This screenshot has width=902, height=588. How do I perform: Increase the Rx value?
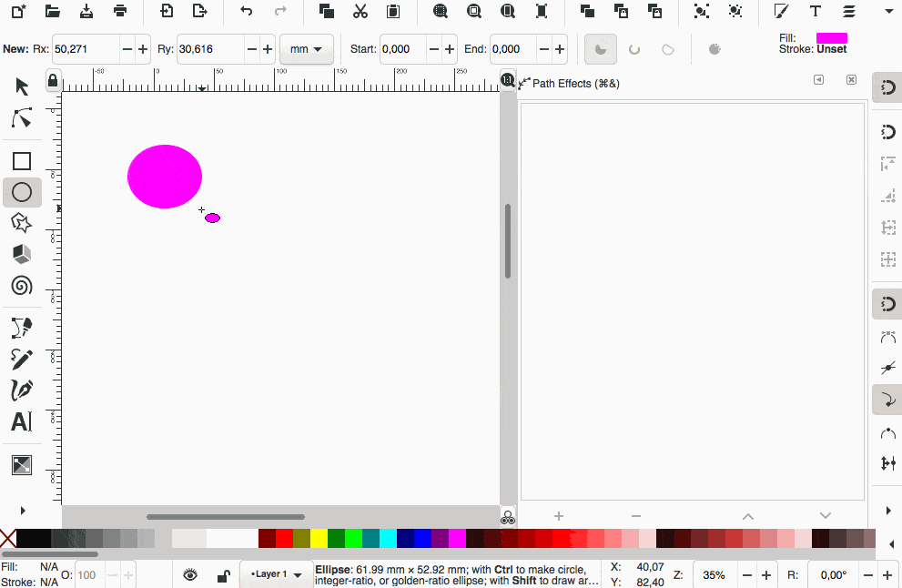tap(143, 49)
